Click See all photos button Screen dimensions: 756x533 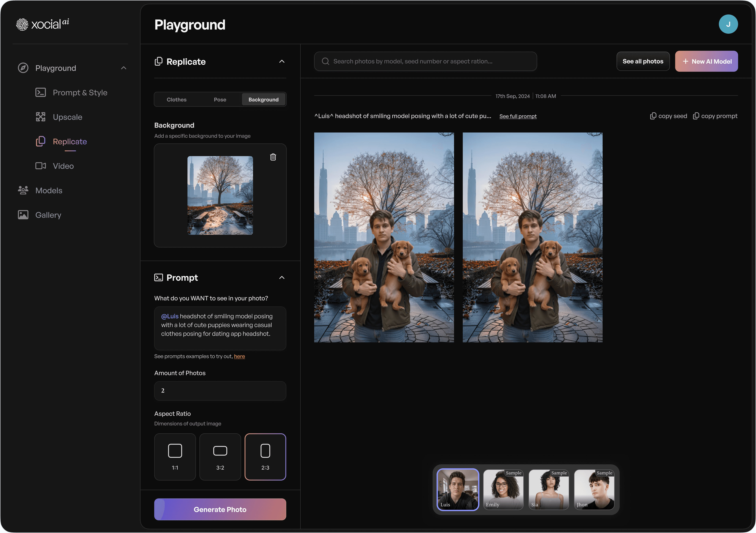643,61
